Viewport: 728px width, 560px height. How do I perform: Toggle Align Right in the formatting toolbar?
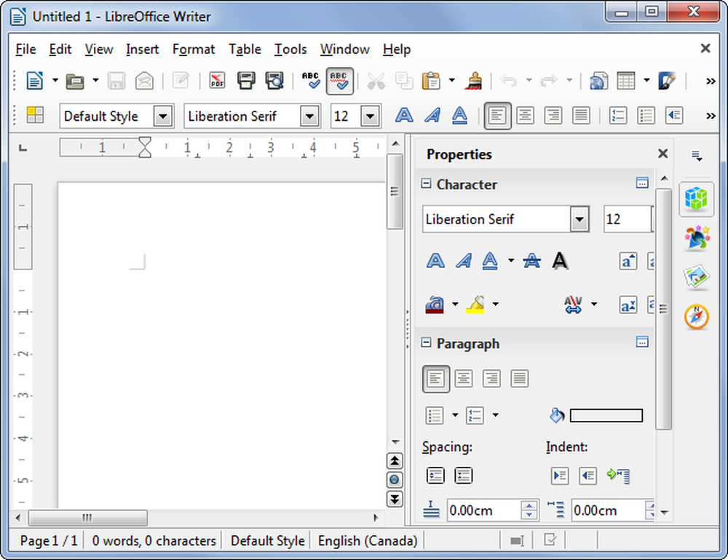[x=553, y=115]
